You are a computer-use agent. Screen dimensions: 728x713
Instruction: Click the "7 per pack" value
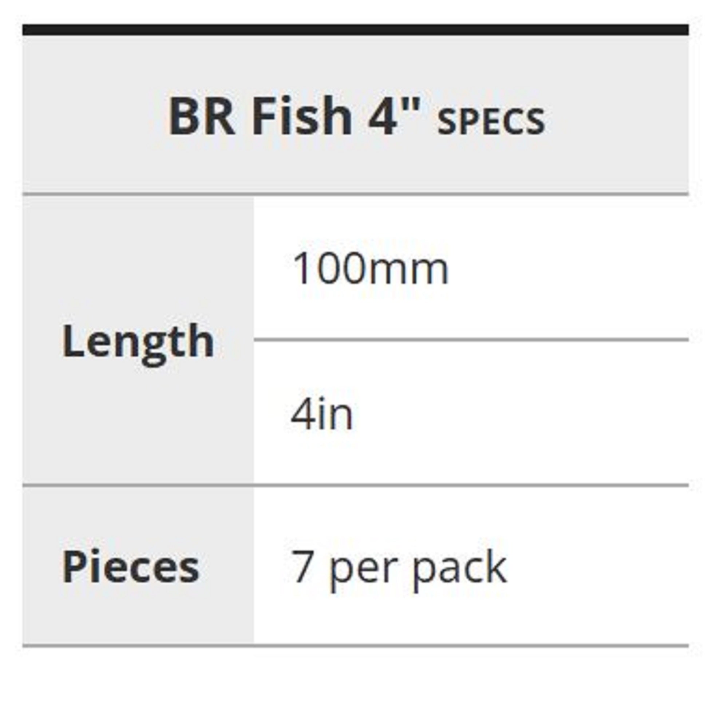pos(399,567)
